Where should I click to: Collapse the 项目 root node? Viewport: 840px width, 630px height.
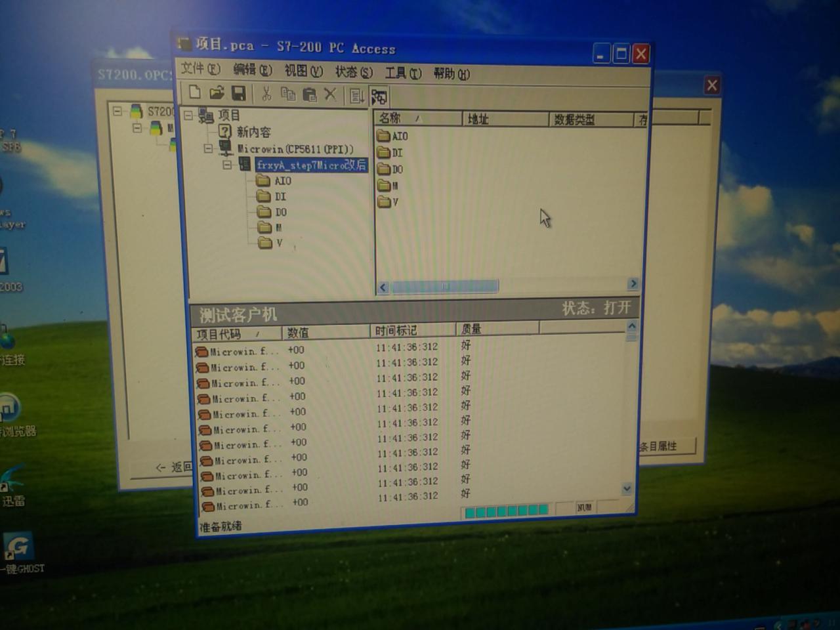tap(188, 116)
